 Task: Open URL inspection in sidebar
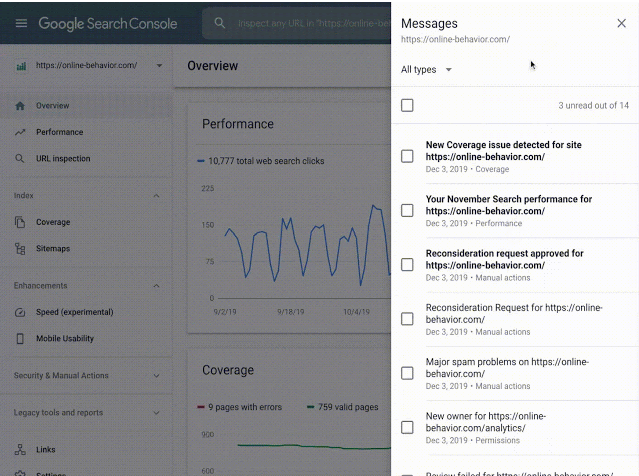coord(86,159)
